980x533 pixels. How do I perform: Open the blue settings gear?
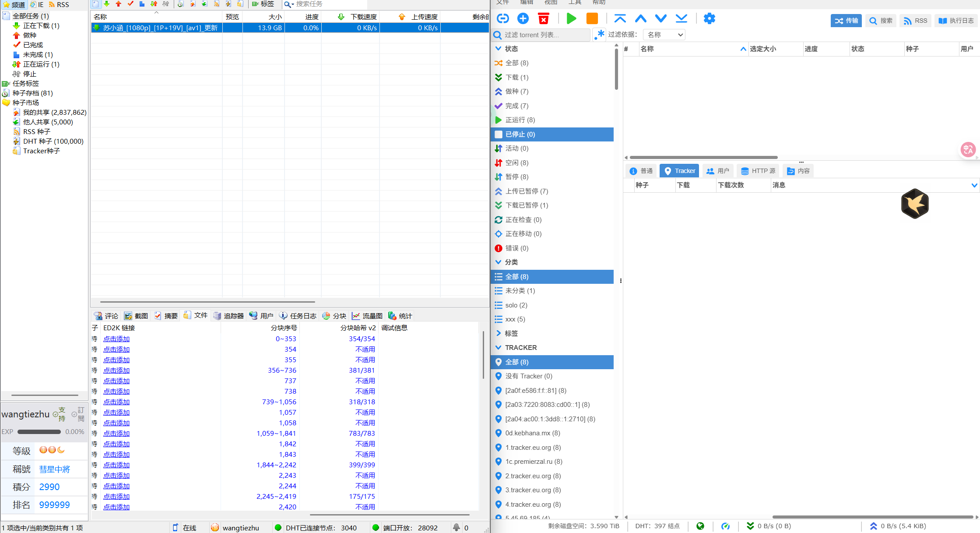(x=709, y=18)
